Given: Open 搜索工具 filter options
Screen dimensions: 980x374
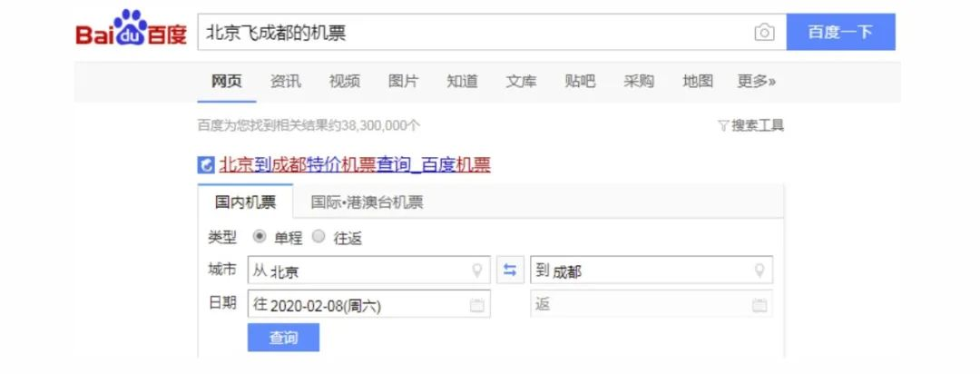Looking at the screenshot, I should [x=750, y=125].
